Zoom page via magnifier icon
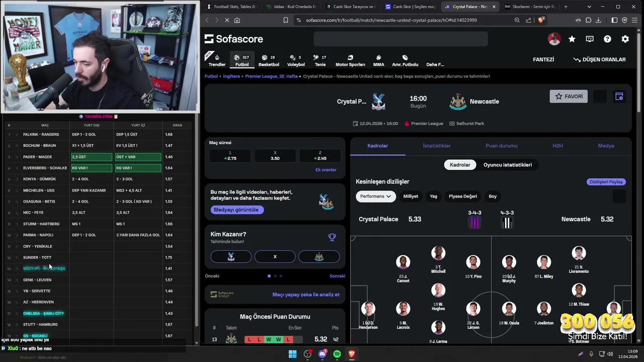 click(517, 20)
